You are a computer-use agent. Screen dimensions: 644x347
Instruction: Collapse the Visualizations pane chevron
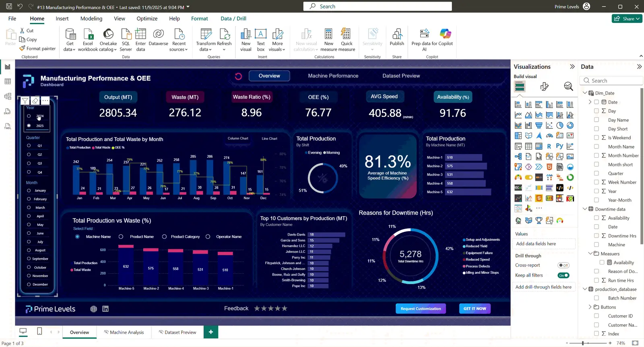(572, 67)
